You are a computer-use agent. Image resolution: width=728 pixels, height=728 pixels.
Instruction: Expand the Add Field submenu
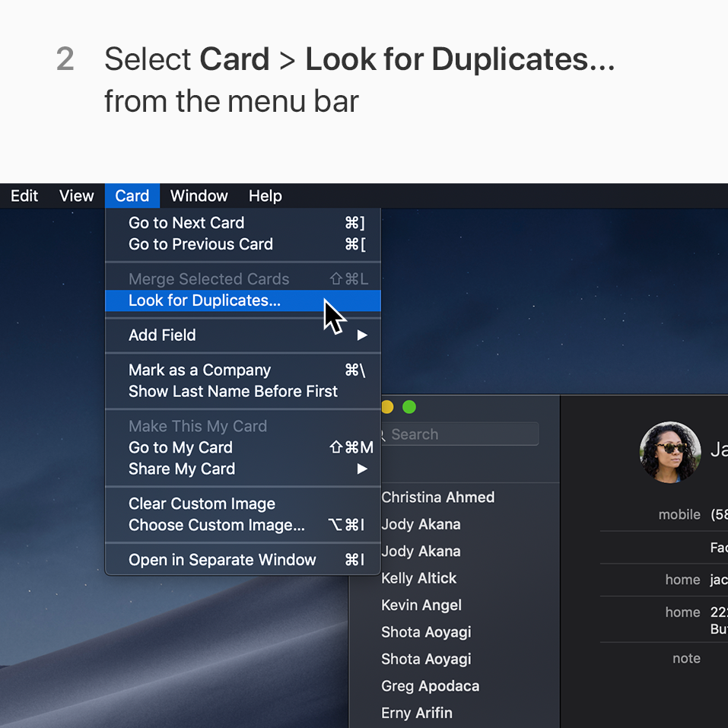pos(243,335)
